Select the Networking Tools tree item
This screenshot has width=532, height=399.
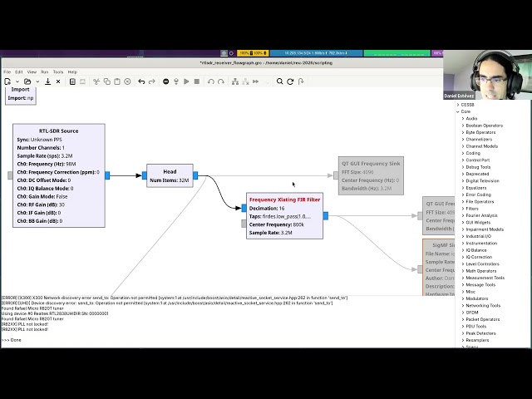point(483,306)
